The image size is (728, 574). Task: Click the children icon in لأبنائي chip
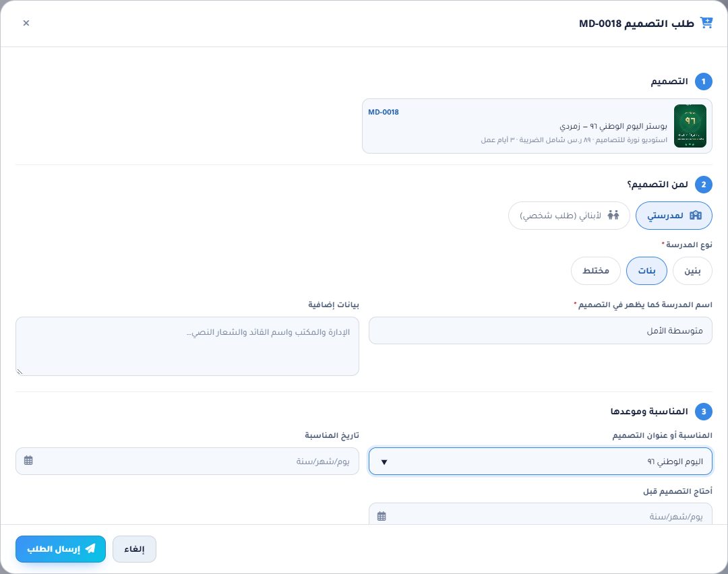(613, 215)
